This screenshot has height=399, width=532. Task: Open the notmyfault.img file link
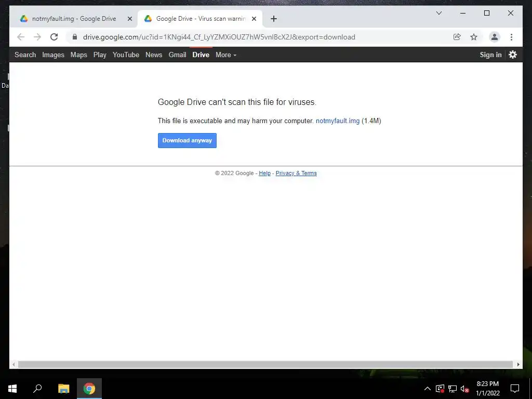pyautogui.click(x=338, y=121)
